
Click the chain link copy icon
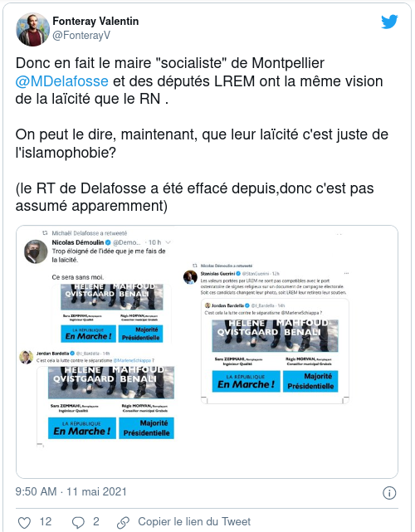click(x=123, y=523)
